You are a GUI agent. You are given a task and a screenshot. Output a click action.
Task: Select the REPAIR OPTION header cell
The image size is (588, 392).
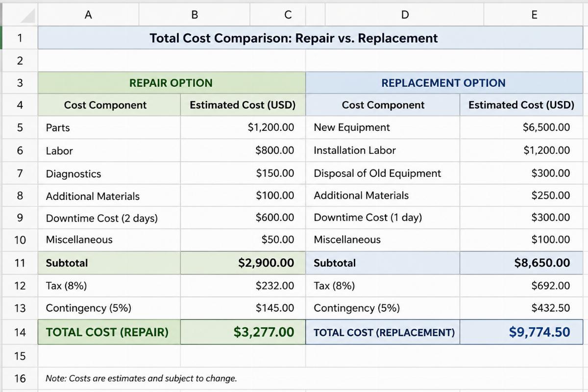coord(171,83)
